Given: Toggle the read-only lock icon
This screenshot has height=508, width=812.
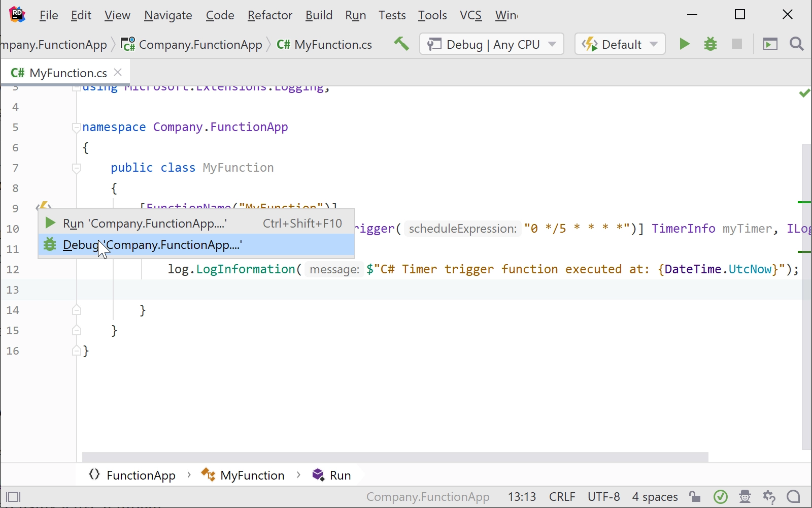Looking at the screenshot, I should point(695,497).
